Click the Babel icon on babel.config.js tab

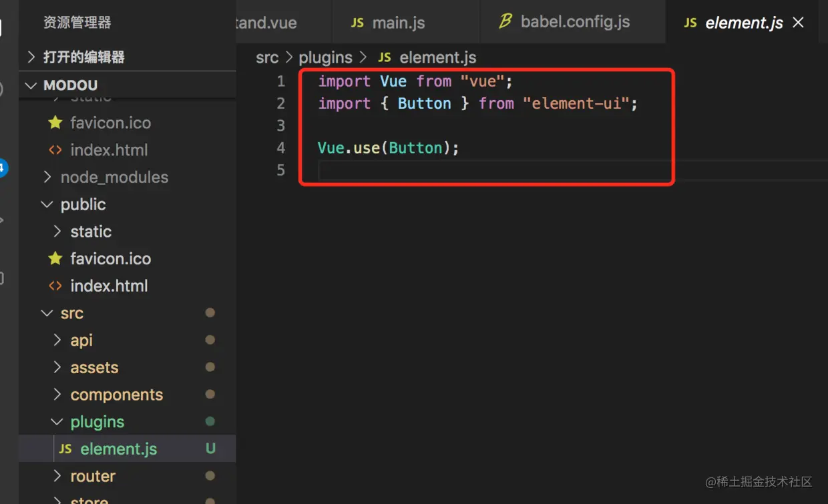coord(505,22)
